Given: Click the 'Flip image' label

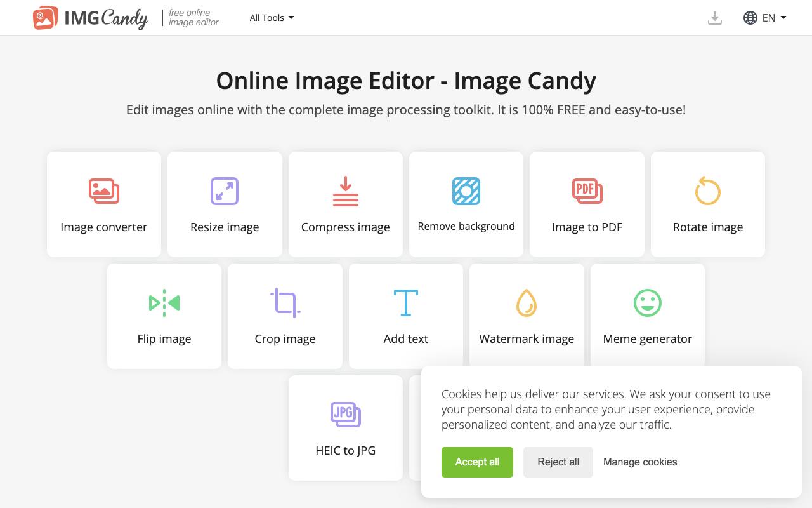Looking at the screenshot, I should tap(164, 339).
